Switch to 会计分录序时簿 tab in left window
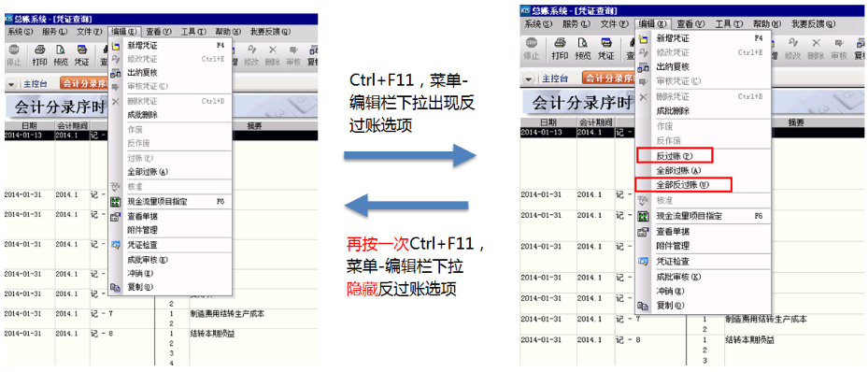This screenshot has height=372, width=868. tap(83, 84)
